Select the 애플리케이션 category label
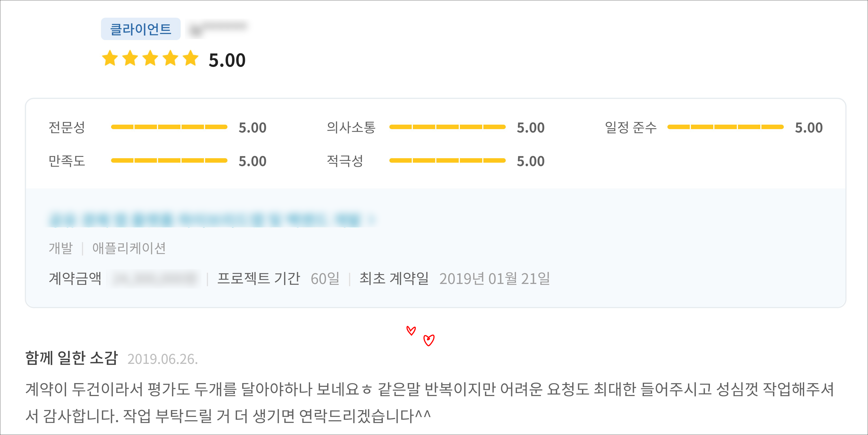Screen dimensions: 868x435 coord(129,248)
